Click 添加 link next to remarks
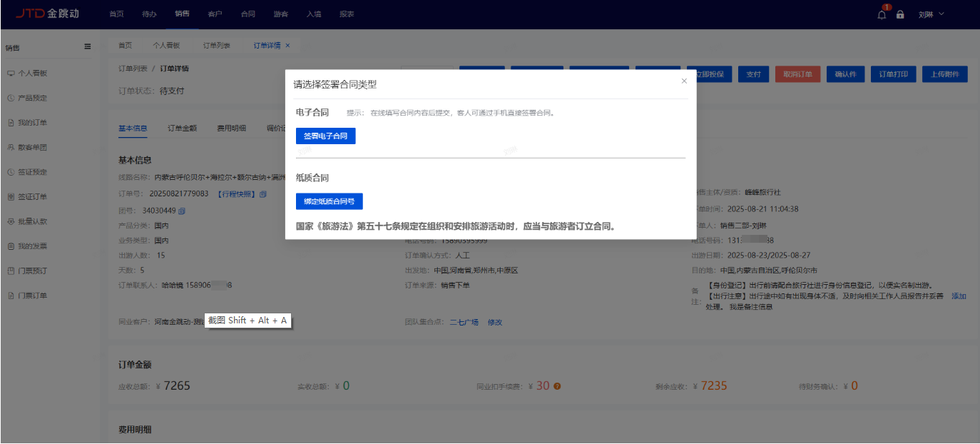 959,296
